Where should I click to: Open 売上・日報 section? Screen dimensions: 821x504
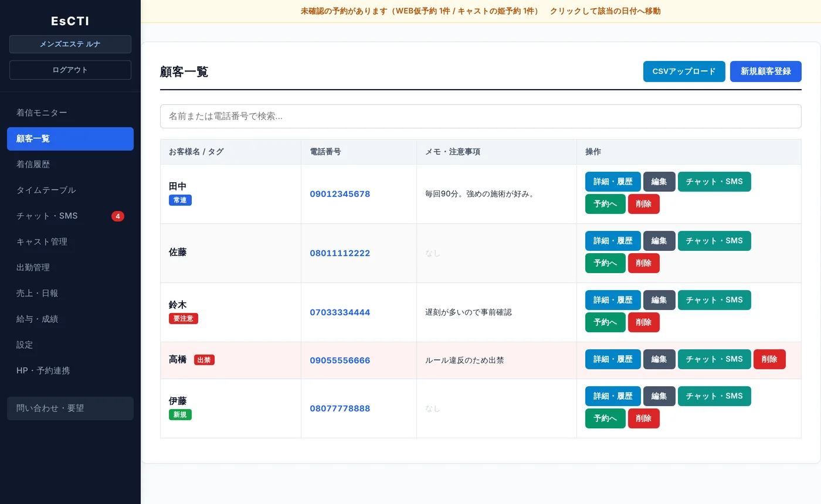click(x=70, y=294)
